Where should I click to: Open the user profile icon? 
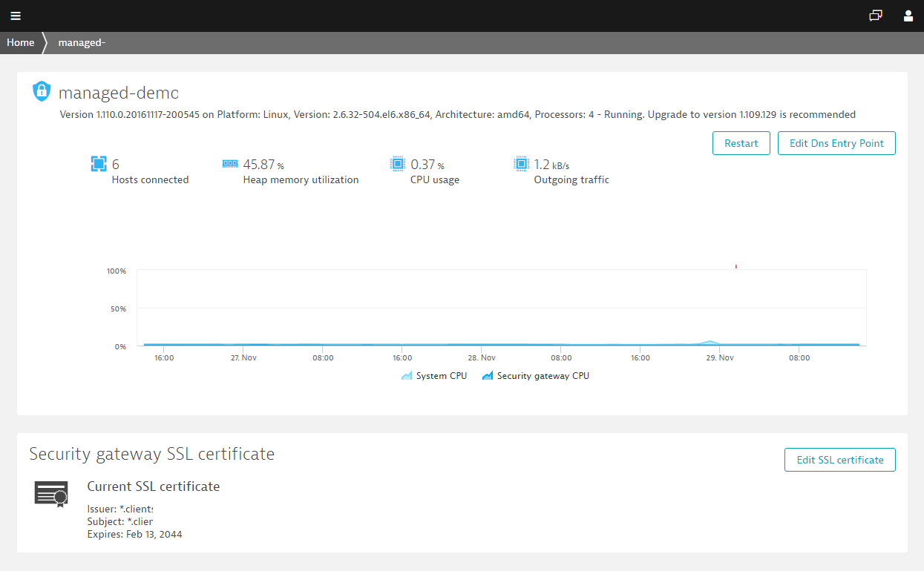coord(908,16)
